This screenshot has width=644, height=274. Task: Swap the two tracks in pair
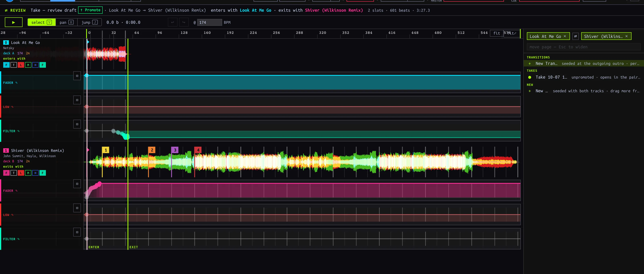pyautogui.click(x=576, y=36)
